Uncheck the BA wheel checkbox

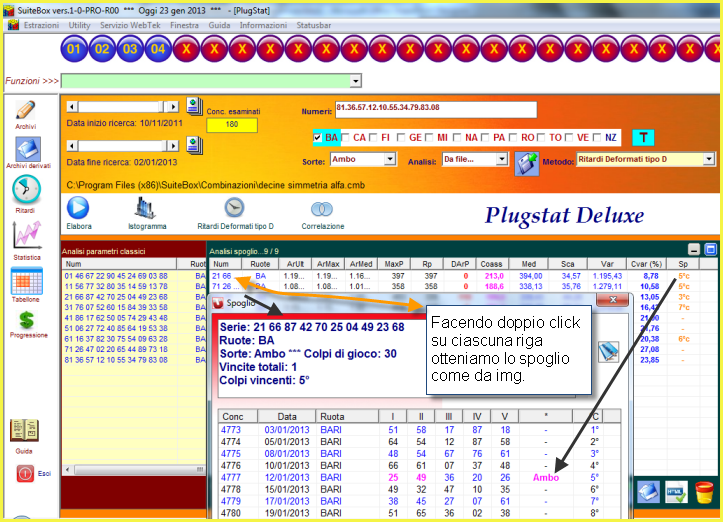[317, 137]
